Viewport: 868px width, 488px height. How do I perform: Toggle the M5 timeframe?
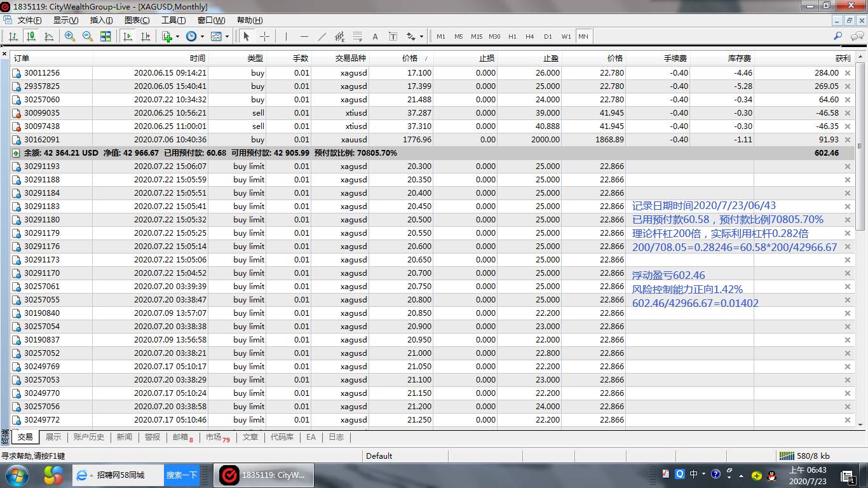point(458,36)
